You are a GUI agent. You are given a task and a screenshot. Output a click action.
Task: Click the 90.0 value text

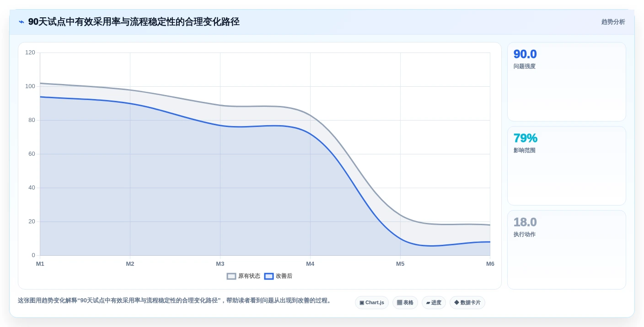(x=525, y=54)
